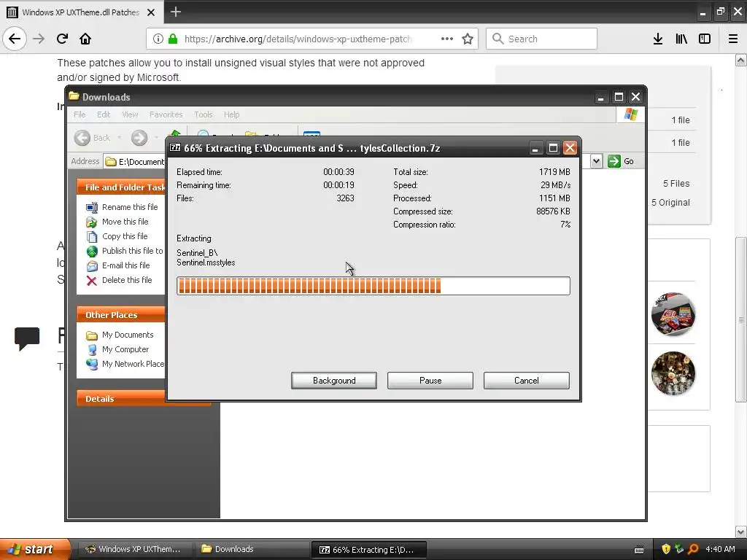Go to the Firefox home page
Viewport: 747px width, 560px height.
[85, 39]
